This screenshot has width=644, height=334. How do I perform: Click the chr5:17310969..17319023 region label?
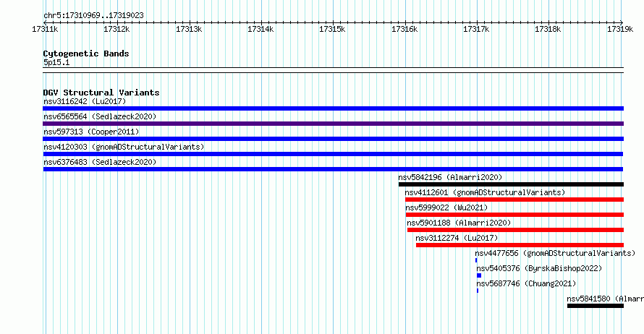(93, 16)
